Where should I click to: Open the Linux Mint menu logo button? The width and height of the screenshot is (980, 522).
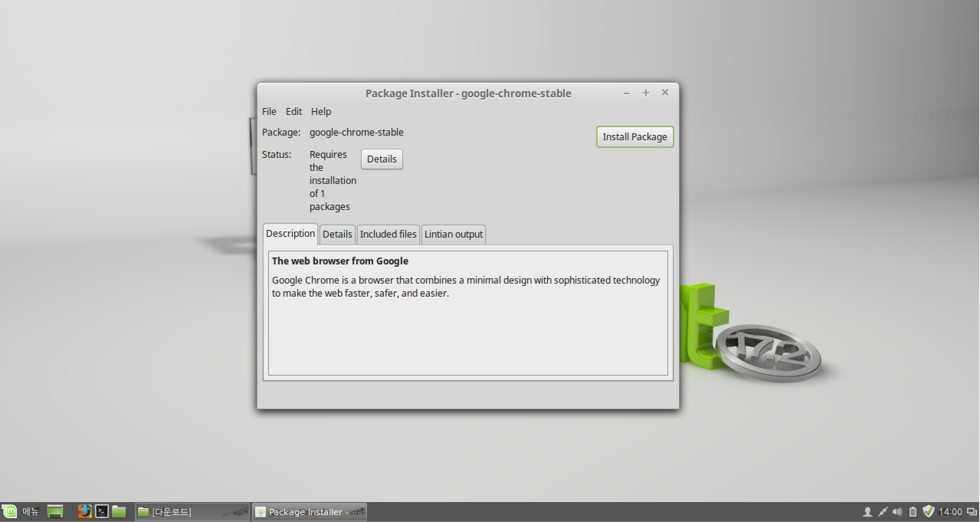coord(9,512)
